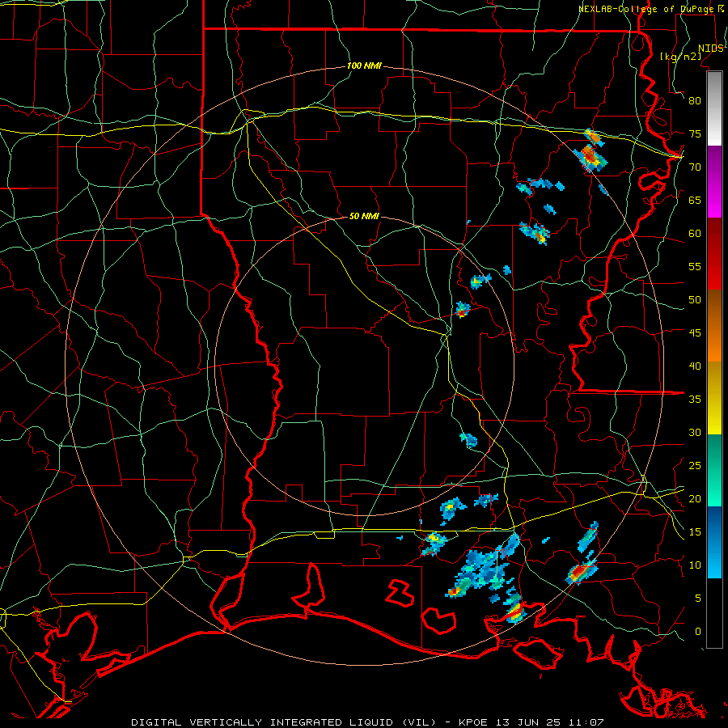The image size is (728, 728).
Task: Click the '70' value on the scale
Action: click(695, 167)
